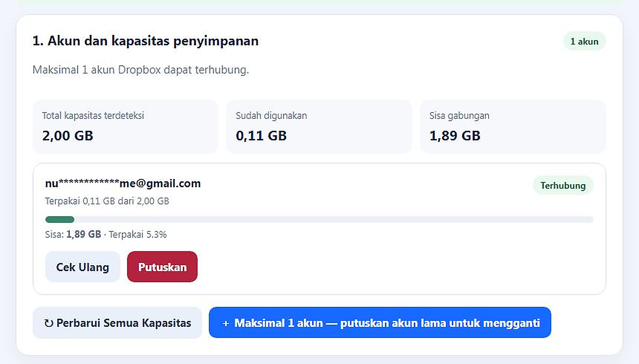The image size is (639, 364).
Task: Click "Maksimal 1 akun Dropbox dapat terhubung." text
Action: (x=141, y=70)
